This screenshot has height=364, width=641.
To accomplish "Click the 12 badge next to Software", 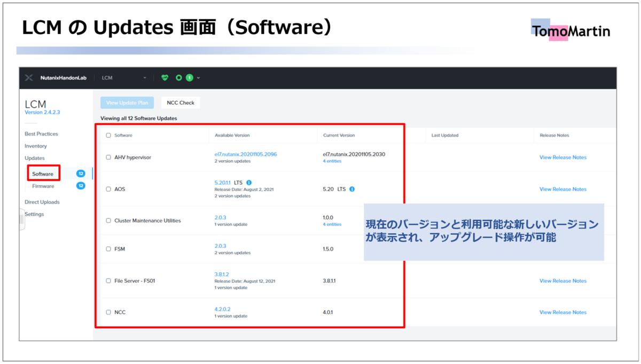I will (x=81, y=173).
